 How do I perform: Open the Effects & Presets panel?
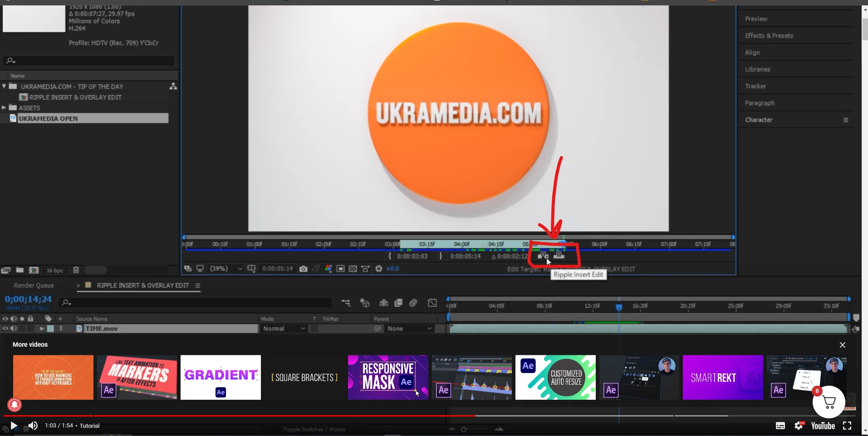click(769, 35)
